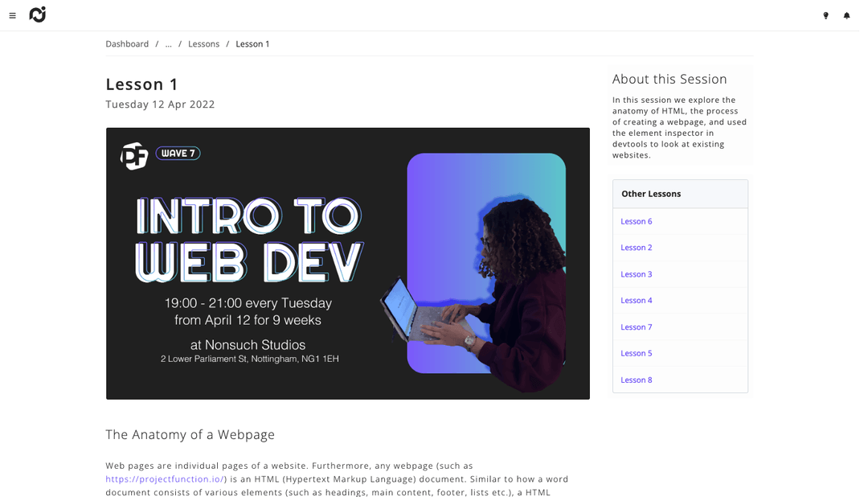This screenshot has width=868, height=497.
Task: Follow the projectfunction.io link
Action: 165,479
